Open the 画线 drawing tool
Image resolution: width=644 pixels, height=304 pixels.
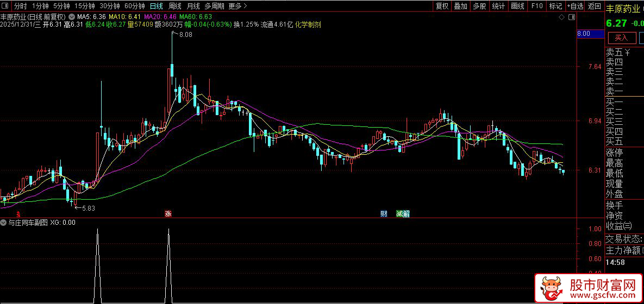(517, 6)
